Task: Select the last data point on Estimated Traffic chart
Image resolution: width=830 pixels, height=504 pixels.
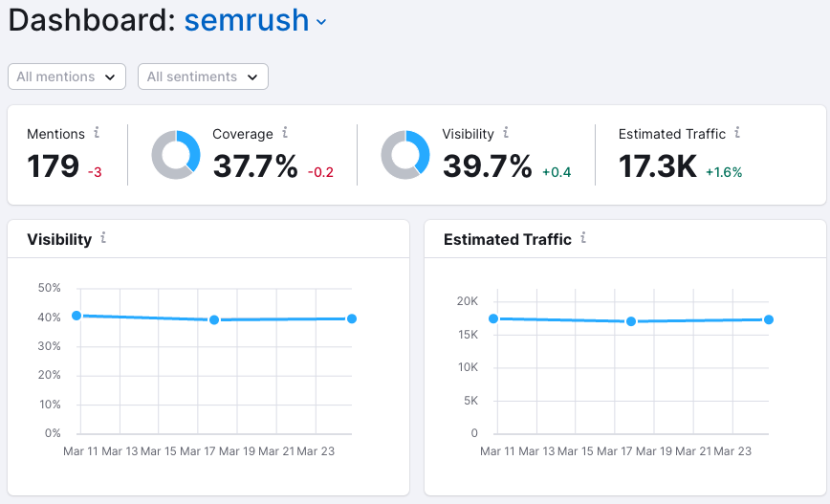Action: point(769,319)
